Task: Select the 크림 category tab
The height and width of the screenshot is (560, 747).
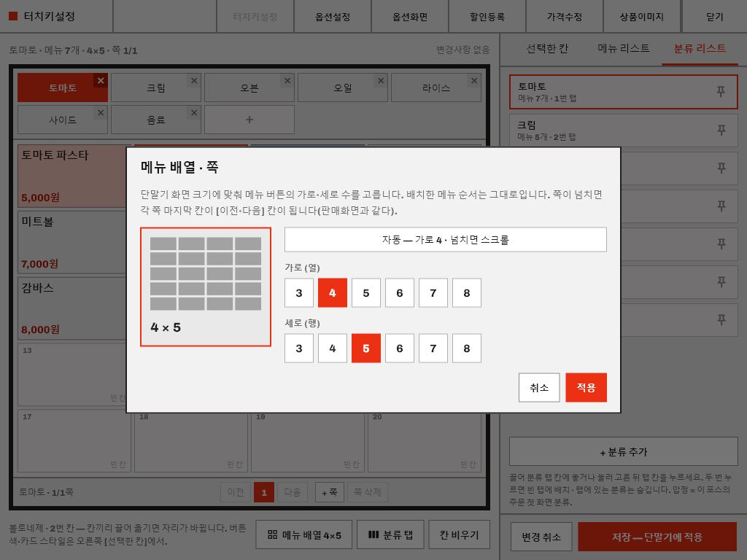Action: (x=156, y=87)
